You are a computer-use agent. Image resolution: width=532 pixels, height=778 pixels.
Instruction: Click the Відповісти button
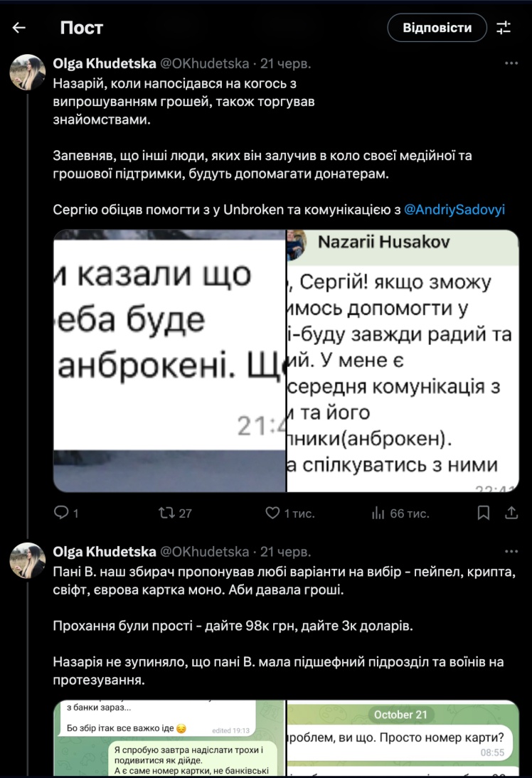click(x=437, y=28)
